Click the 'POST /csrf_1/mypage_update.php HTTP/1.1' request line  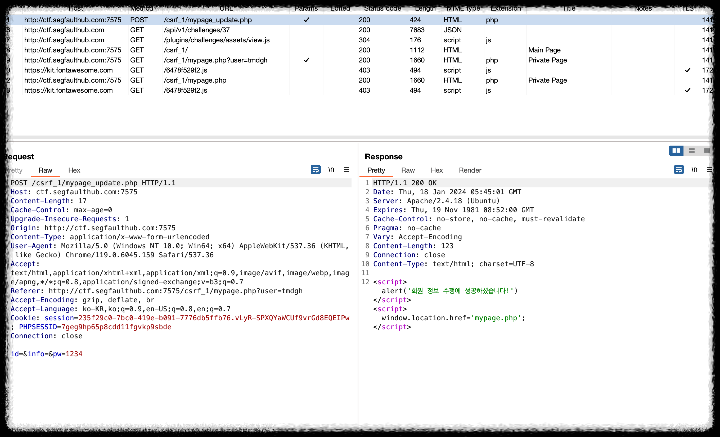(93, 183)
